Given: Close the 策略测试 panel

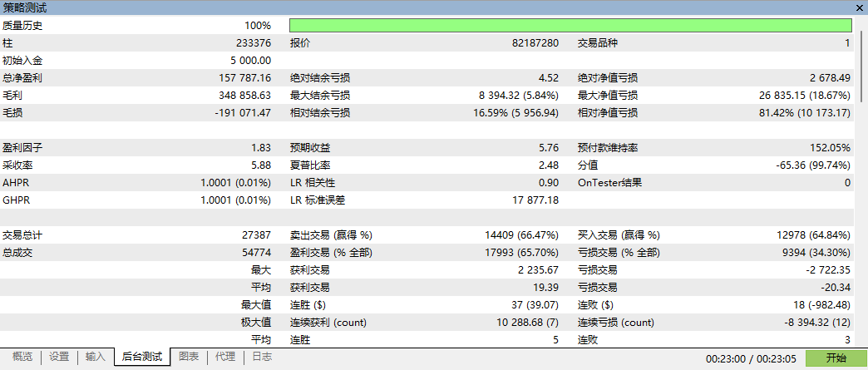Looking at the screenshot, I should (x=860, y=7).
